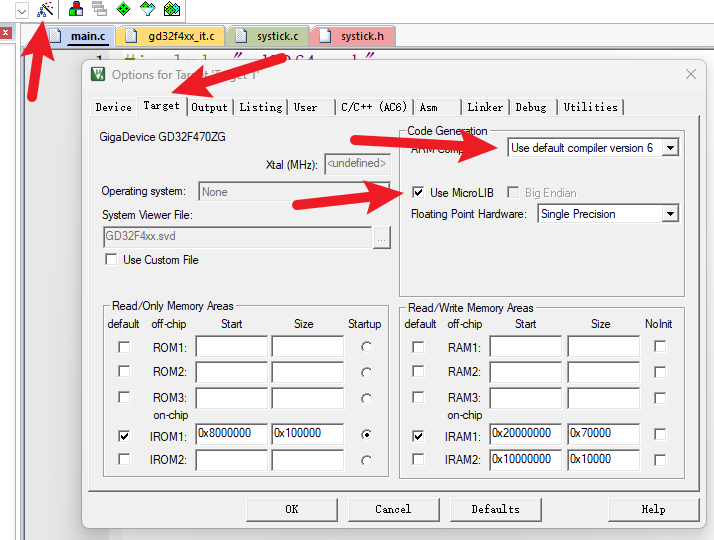Viewport: 714px width, 540px height.
Task: Enable NoInit for IRAM1
Action: click(x=660, y=434)
